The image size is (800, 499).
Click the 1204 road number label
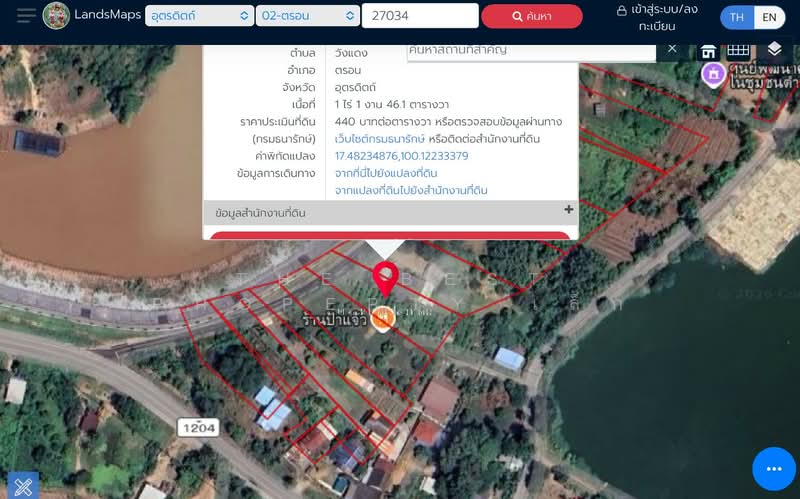click(199, 428)
